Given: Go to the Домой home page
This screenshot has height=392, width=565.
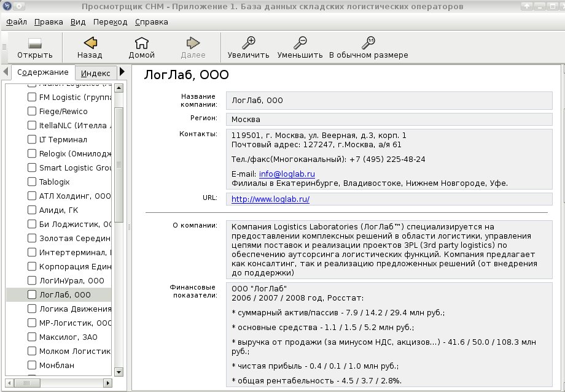Looking at the screenshot, I should pyautogui.click(x=142, y=43).
